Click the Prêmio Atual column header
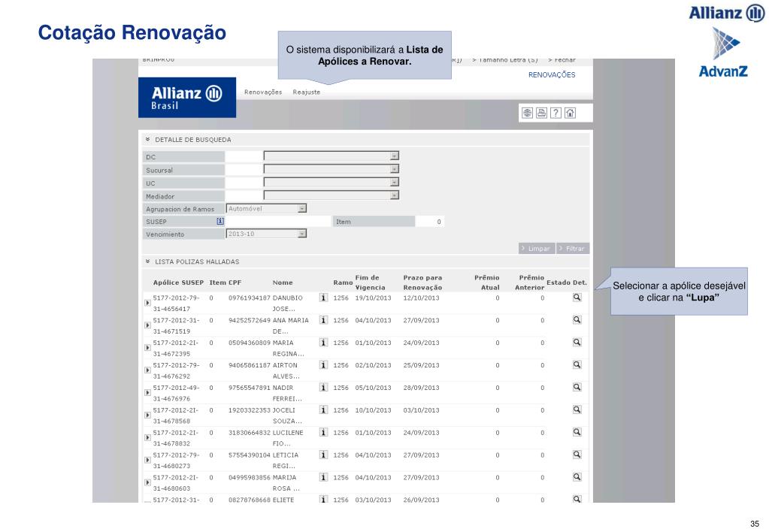The width and height of the screenshot is (769, 532). (x=487, y=283)
